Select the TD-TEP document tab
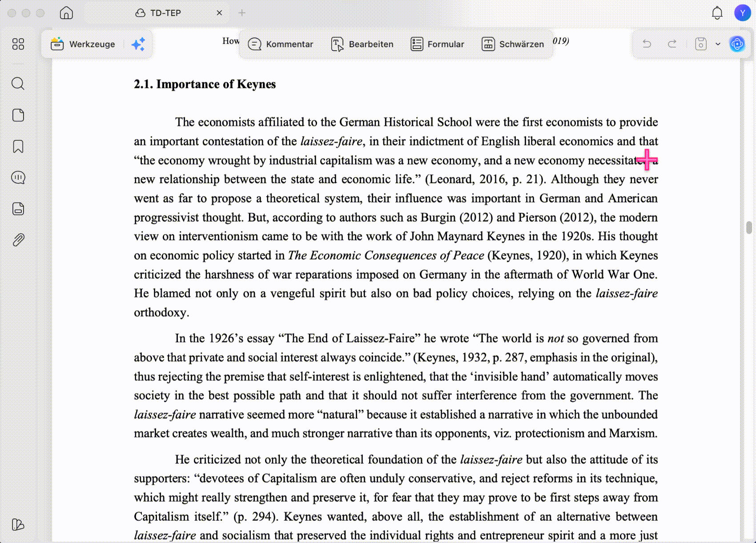 click(x=158, y=13)
